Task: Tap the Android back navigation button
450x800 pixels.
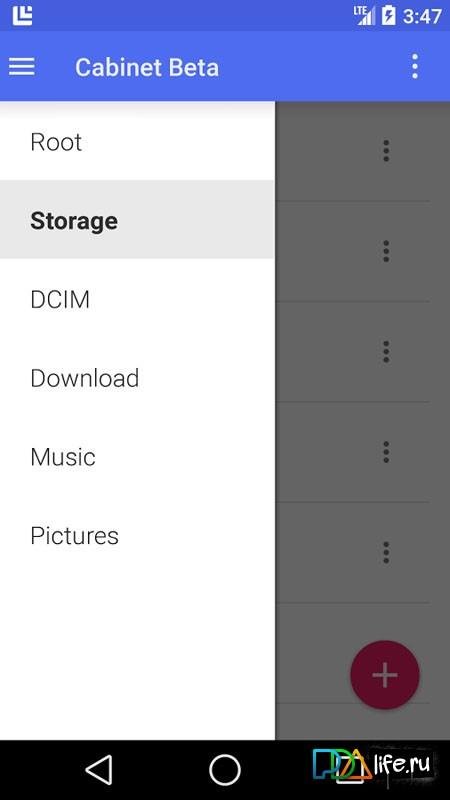Action: pos(99,770)
